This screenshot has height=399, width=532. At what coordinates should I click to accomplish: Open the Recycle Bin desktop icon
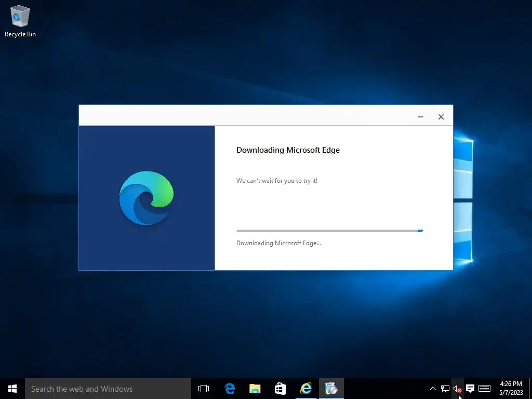point(20,21)
